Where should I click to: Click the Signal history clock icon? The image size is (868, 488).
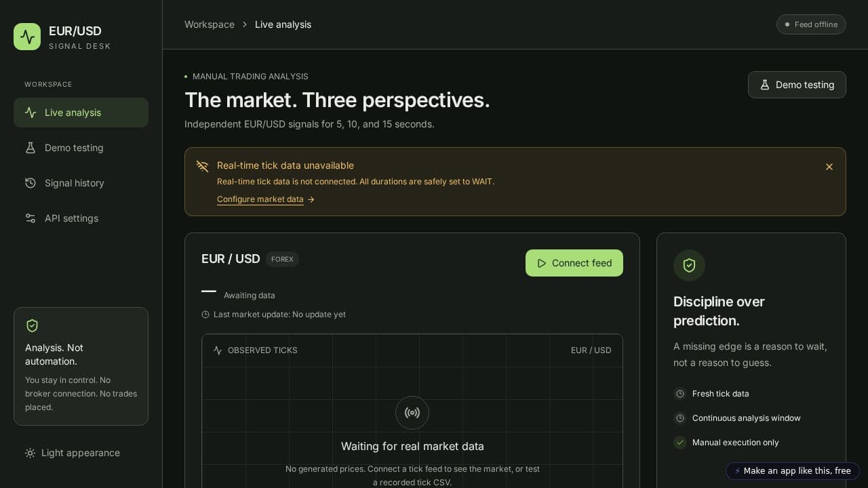click(x=31, y=183)
